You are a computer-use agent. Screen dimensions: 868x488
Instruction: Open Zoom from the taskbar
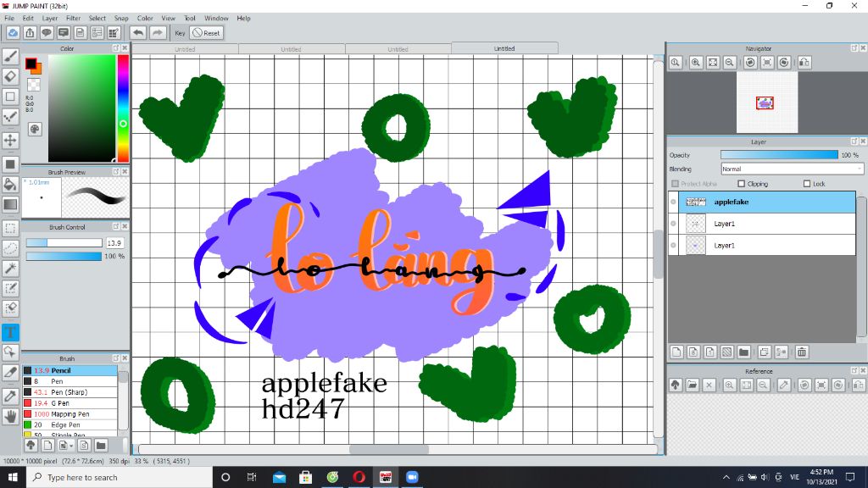coord(412,477)
